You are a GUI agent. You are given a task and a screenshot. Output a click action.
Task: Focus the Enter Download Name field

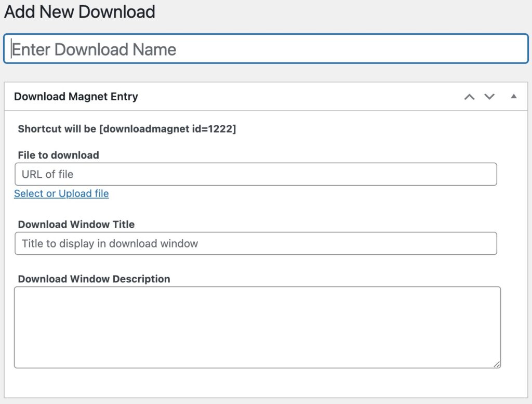(x=266, y=48)
